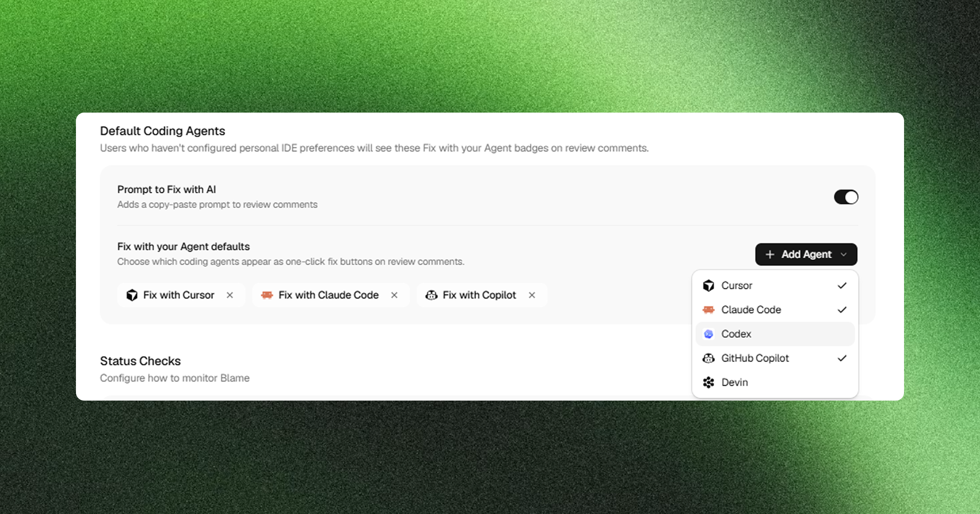
Task: Uncheck the checkmark next to Cursor
Action: [x=842, y=286]
